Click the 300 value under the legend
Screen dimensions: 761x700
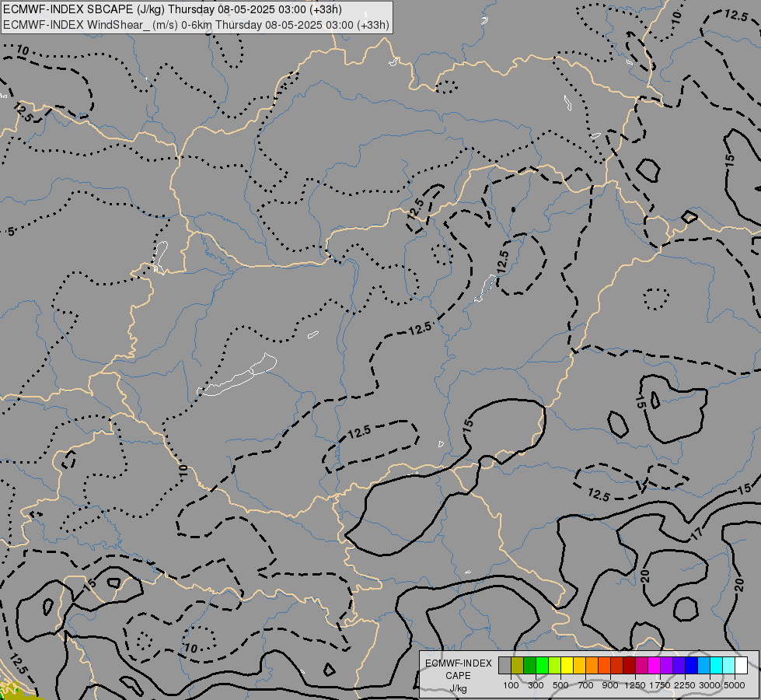[x=536, y=685]
